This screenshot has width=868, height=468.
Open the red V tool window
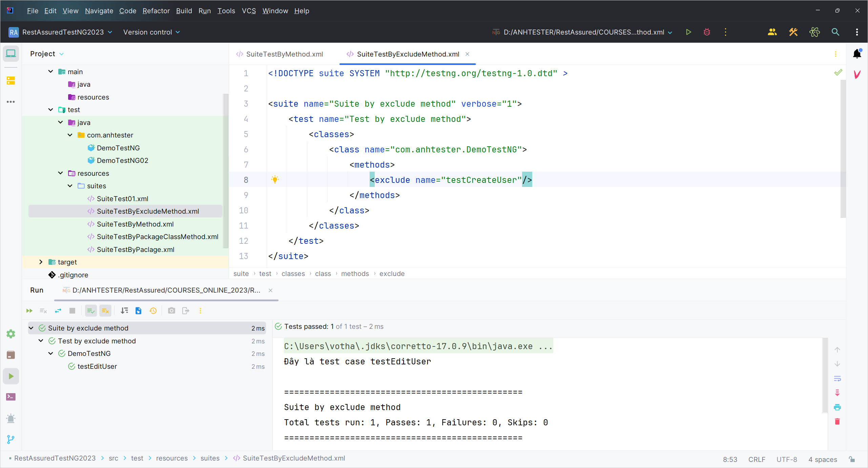pyautogui.click(x=857, y=75)
